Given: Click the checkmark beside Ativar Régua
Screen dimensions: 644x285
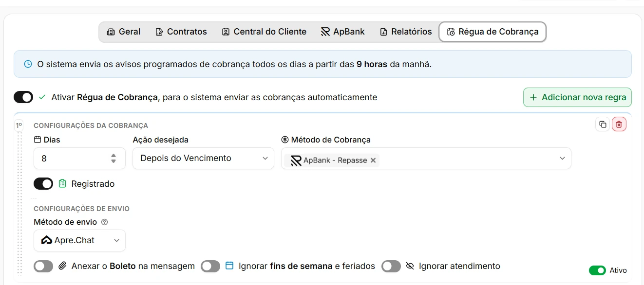Looking at the screenshot, I should click(42, 97).
